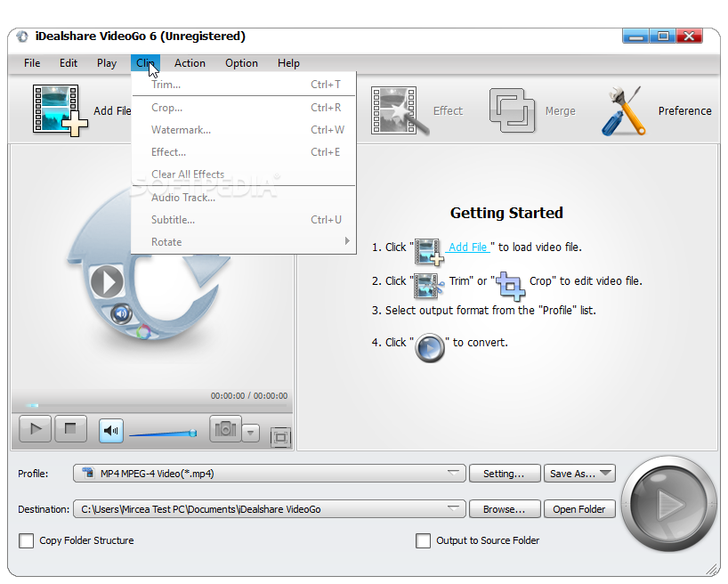Open the Edit menu
728x584 pixels.
[69, 63]
